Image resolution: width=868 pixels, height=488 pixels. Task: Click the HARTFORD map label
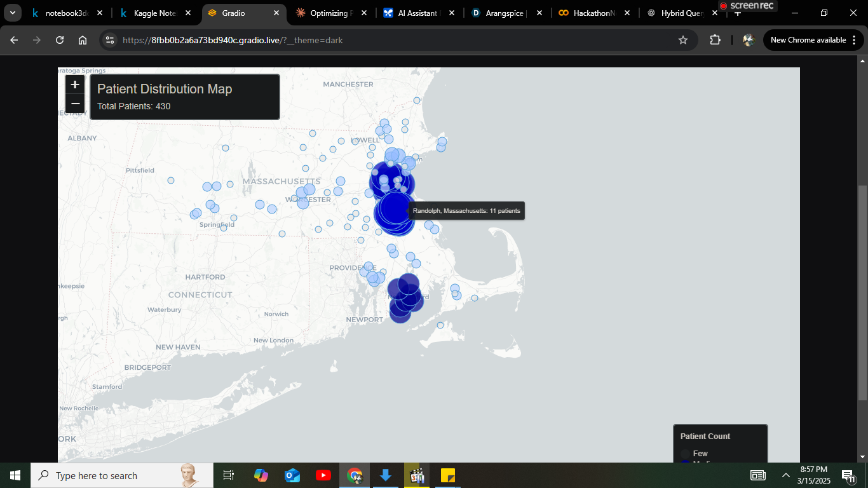pyautogui.click(x=205, y=277)
